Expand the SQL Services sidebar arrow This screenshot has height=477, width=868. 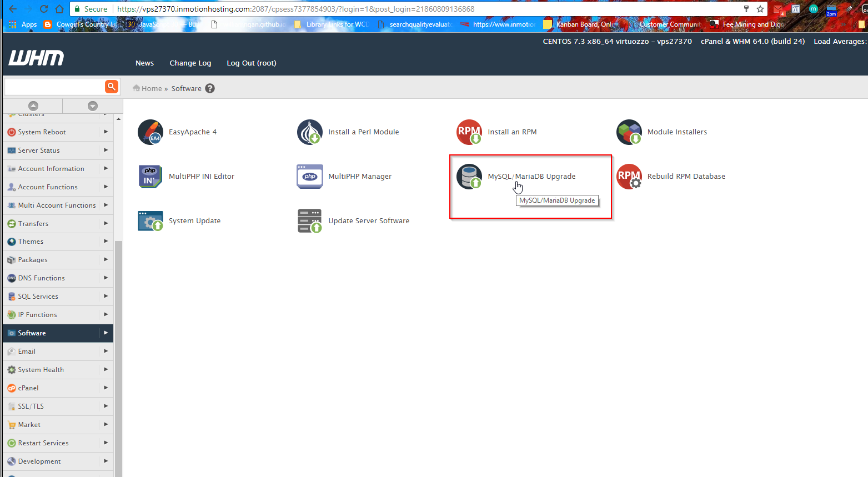[x=106, y=297]
